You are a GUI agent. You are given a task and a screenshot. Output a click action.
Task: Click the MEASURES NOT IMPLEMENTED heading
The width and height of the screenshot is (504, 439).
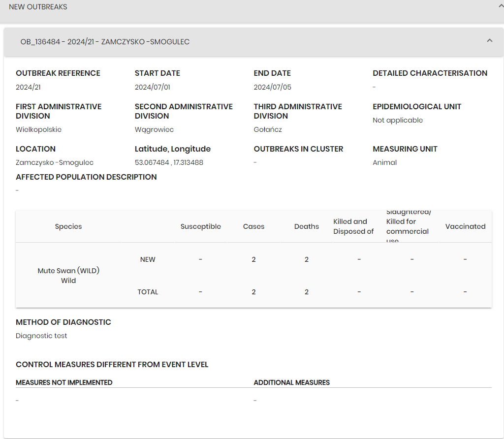pos(64,382)
